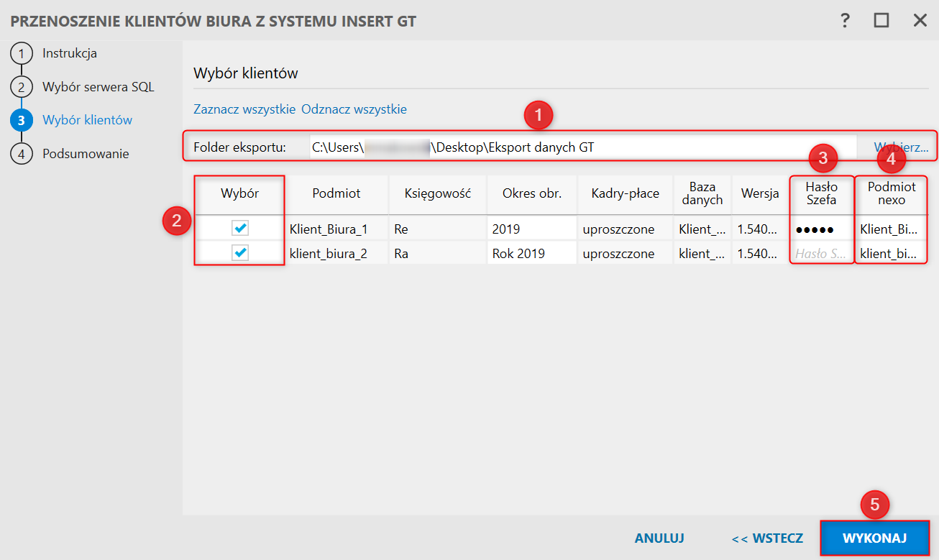Click step 1 circle icon for Instrukcja

pyautogui.click(x=22, y=53)
